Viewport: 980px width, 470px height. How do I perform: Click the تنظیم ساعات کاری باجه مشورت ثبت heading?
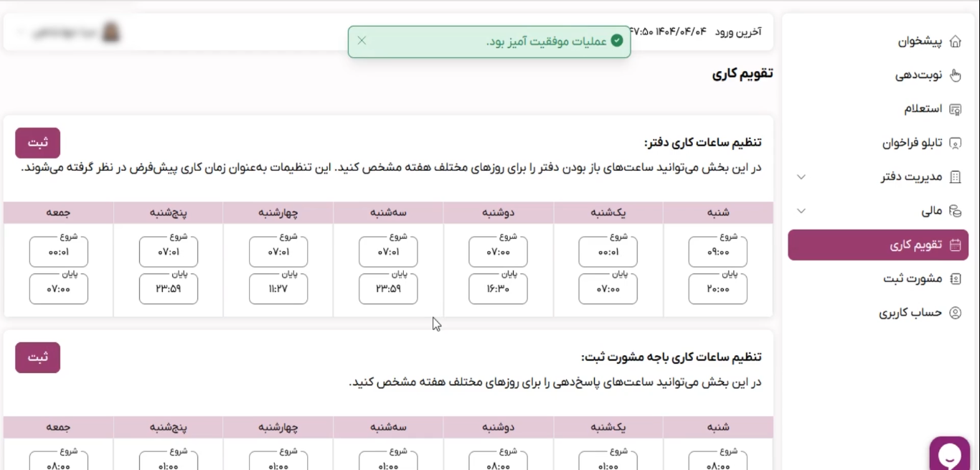(671, 357)
